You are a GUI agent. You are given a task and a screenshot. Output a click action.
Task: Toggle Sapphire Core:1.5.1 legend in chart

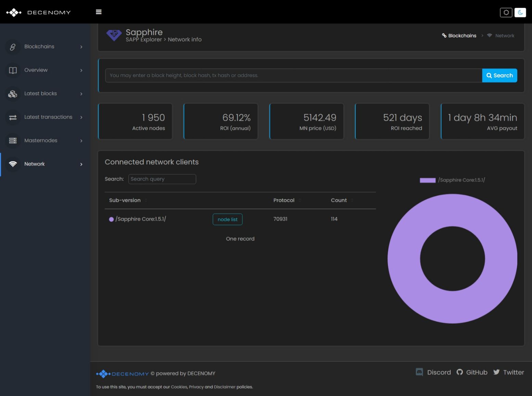452,180
